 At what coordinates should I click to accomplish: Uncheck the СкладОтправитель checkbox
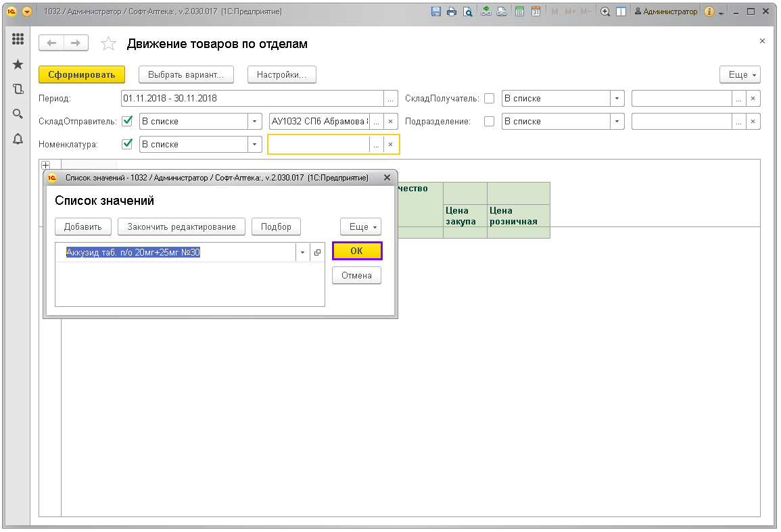point(126,122)
